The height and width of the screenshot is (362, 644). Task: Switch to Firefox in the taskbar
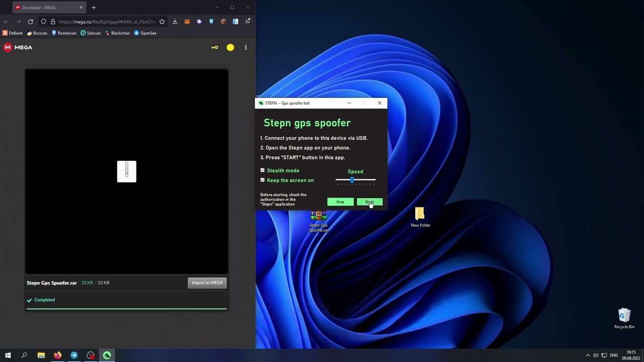point(58,355)
